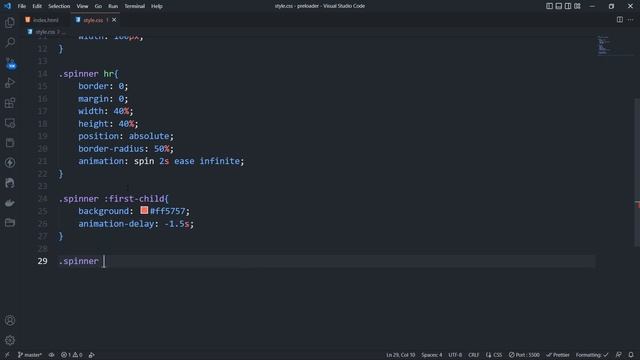Click the style.css breadcrumb item
The height and width of the screenshot is (360, 640).
(x=45, y=31)
